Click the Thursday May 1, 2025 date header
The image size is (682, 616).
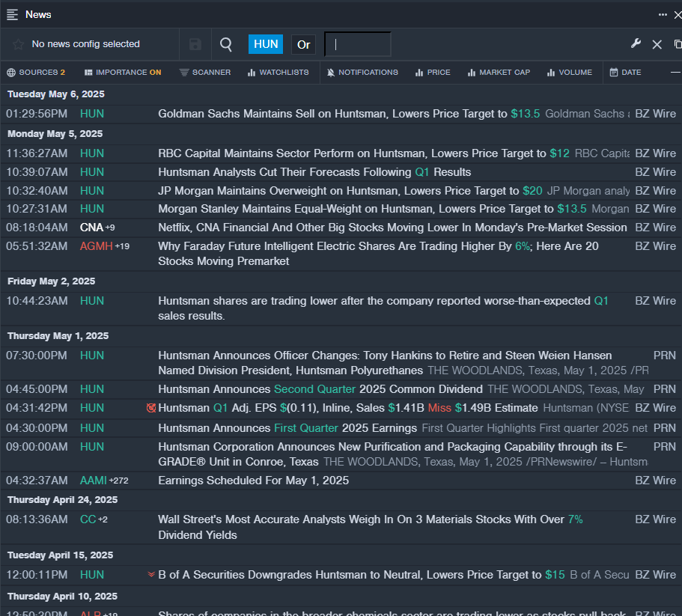pyautogui.click(x=58, y=336)
